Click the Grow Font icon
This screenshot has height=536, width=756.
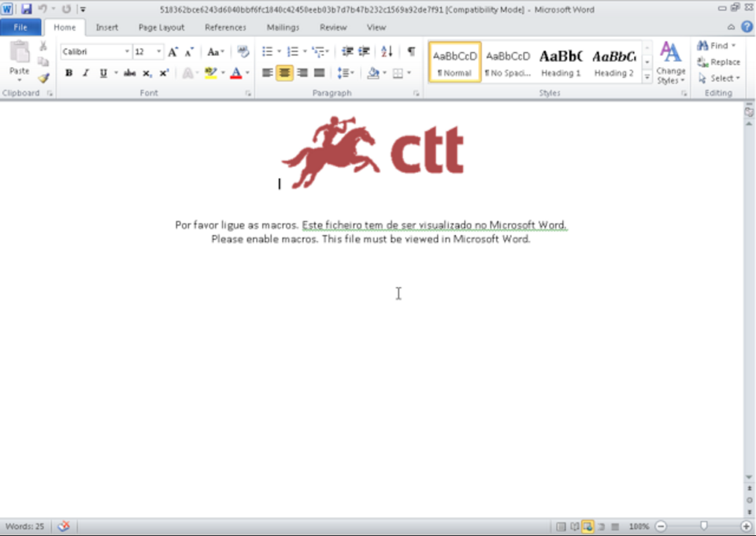pyautogui.click(x=172, y=51)
